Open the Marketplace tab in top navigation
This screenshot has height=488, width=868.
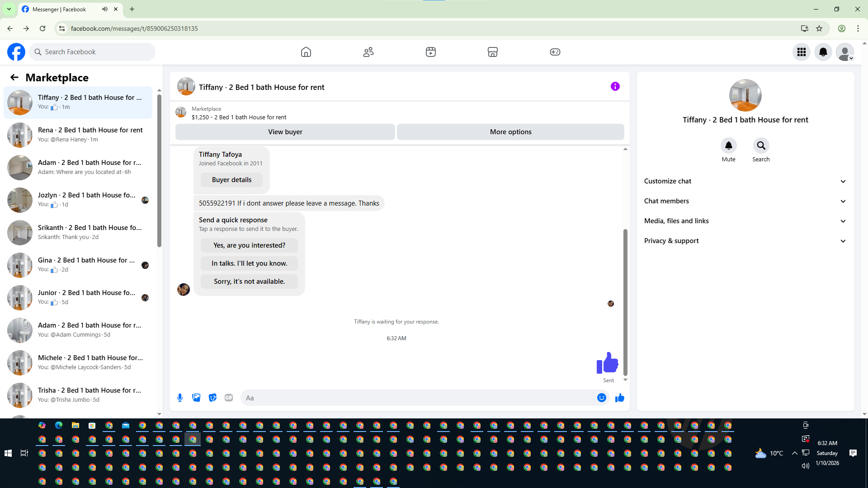coord(492,52)
